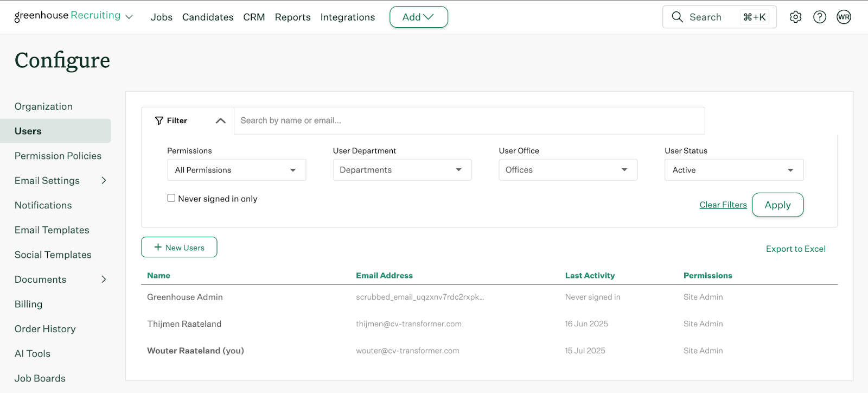Open the User Status Active dropdown
Viewport: 868px width, 393px height.
coord(733,170)
